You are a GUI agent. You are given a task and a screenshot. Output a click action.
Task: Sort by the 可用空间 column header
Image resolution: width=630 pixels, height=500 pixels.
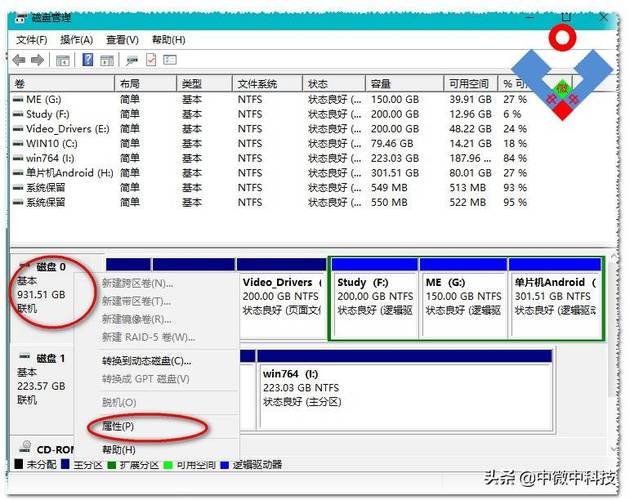pos(471,84)
